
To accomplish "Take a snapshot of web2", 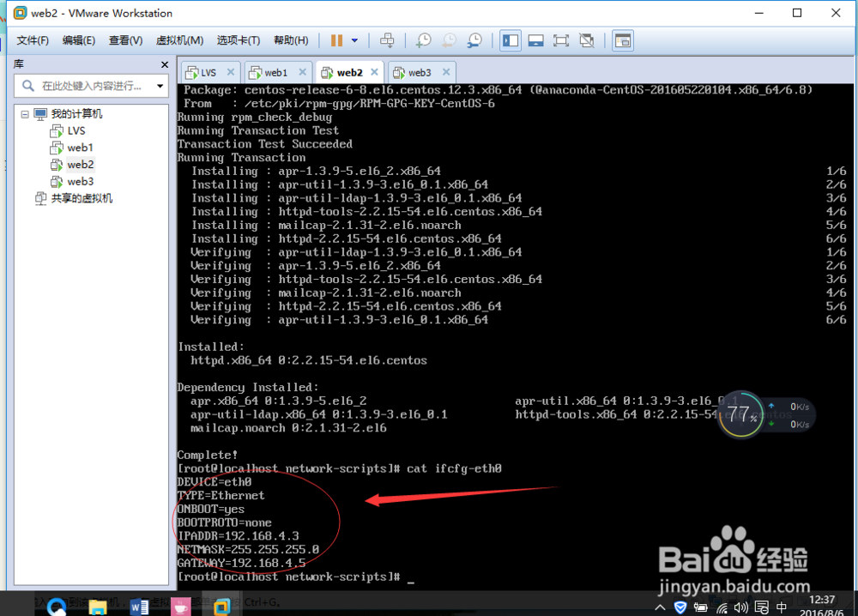I will pyautogui.click(x=423, y=40).
